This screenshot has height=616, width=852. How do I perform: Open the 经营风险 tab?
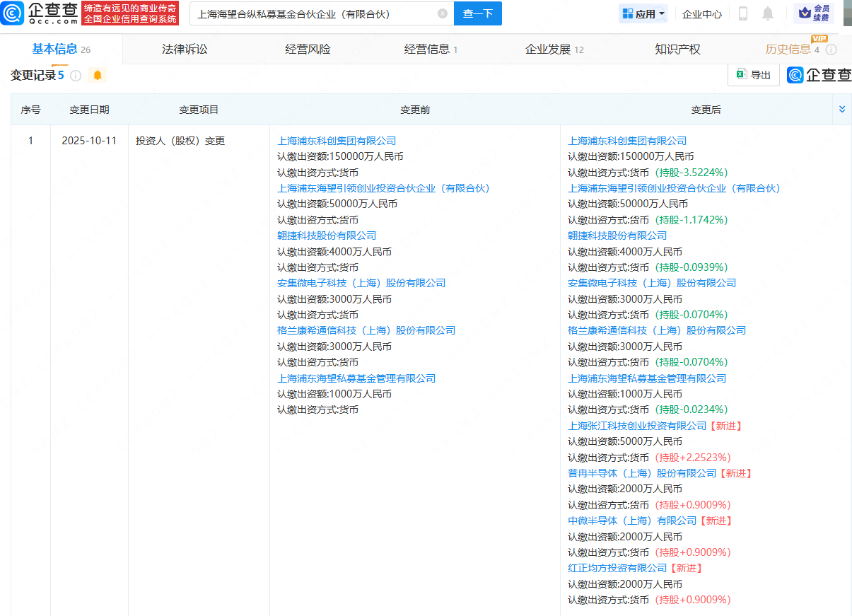point(308,50)
